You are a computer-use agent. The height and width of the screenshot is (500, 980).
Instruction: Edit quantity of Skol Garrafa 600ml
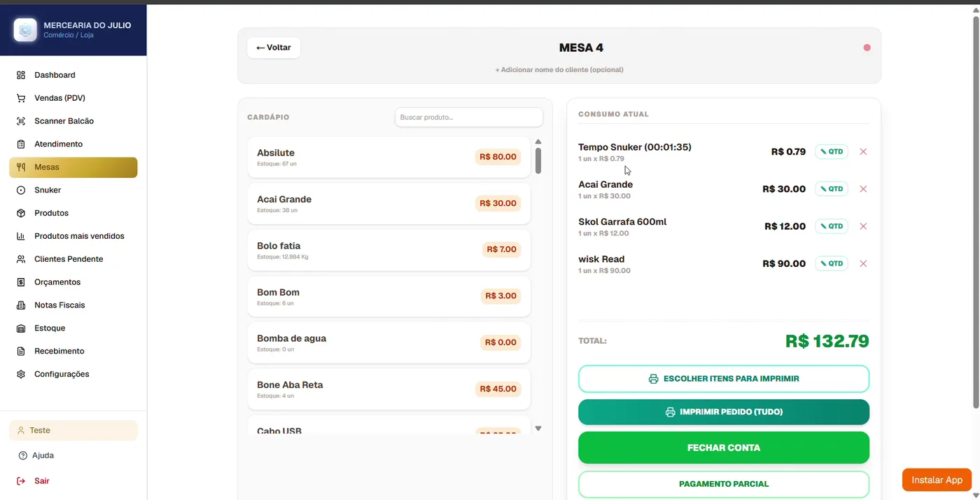coord(832,226)
